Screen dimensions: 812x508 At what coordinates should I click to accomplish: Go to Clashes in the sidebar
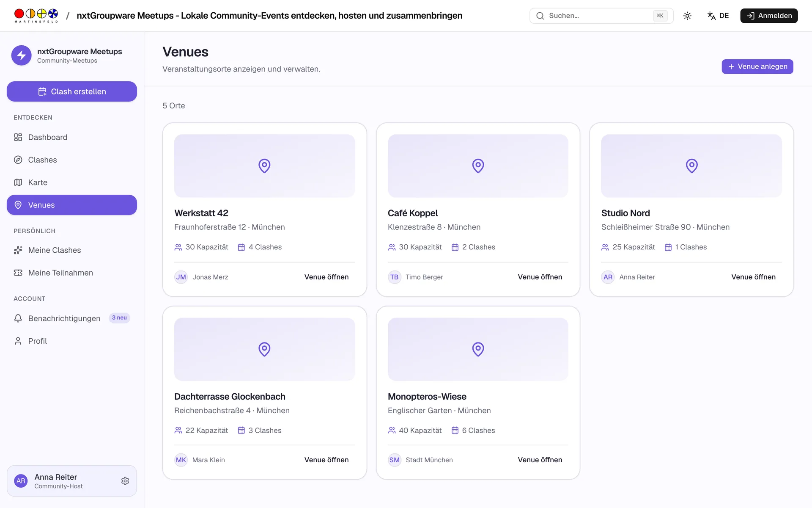[72, 160]
